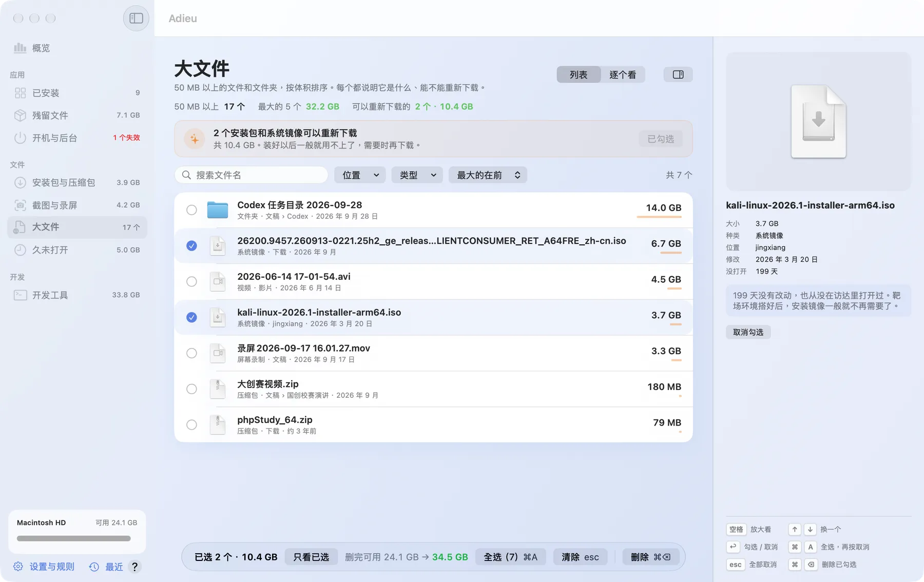Click the 14.0 GB size value
Image resolution: width=924 pixels, height=582 pixels.
tap(663, 207)
